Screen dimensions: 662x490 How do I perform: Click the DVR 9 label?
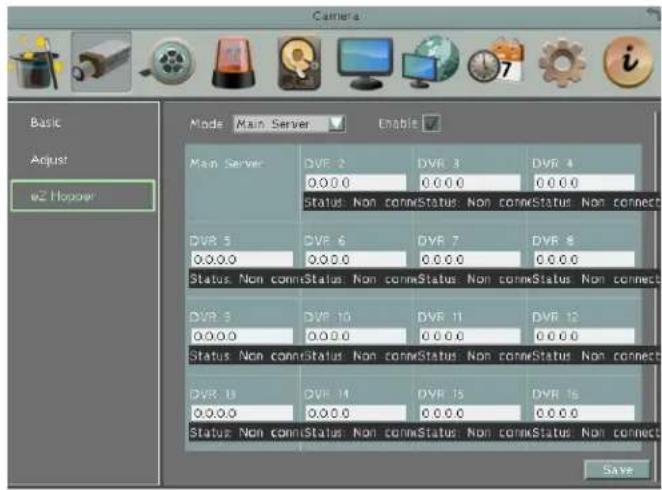click(x=210, y=317)
